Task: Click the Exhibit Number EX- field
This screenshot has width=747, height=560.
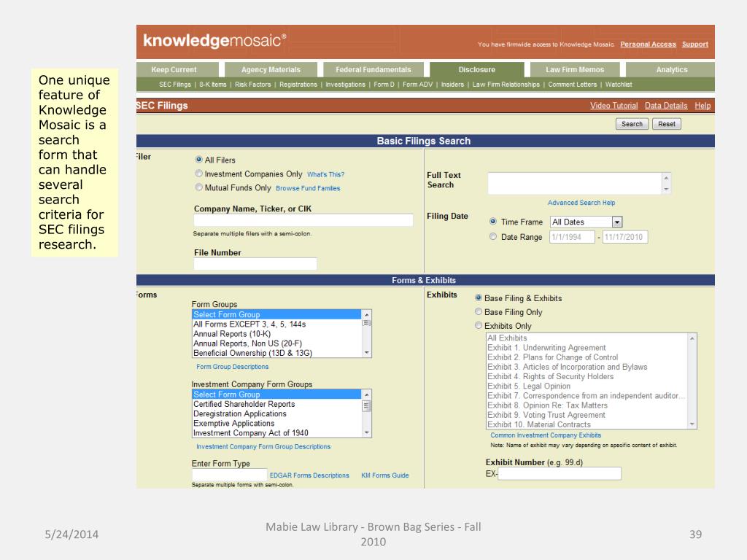Action: pyautogui.click(x=560, y=473)
